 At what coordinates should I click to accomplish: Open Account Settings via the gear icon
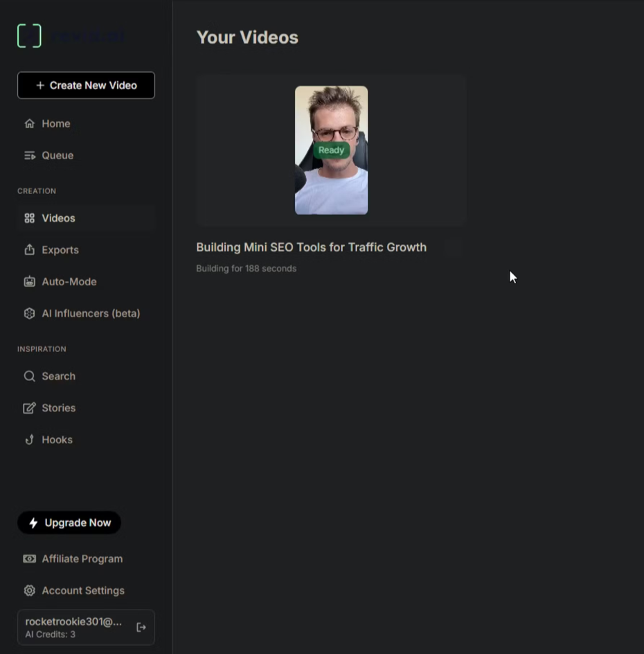tap(29, 590)
